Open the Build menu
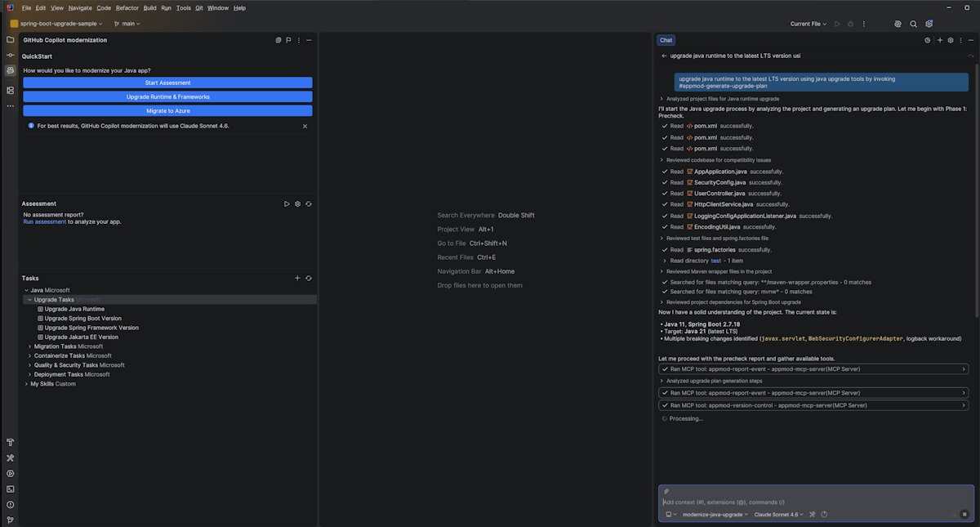This screenshot has width=980, height=527. pos(149,7)
